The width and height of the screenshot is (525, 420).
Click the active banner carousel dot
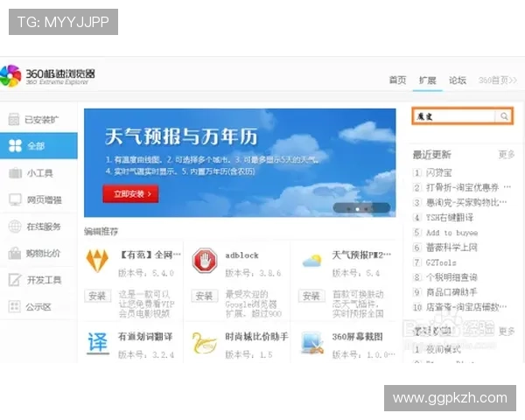click(x=357, y=209)
